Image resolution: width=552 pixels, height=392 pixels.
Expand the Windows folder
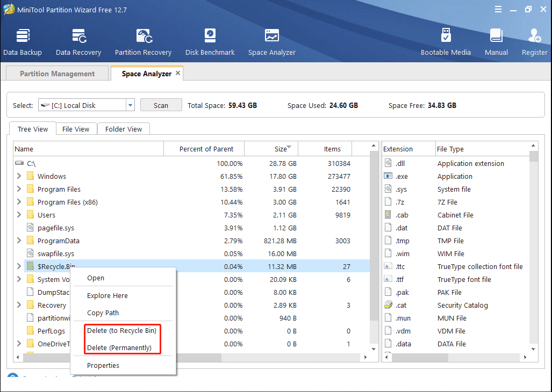pyautogui.click(x=19, y=176)
